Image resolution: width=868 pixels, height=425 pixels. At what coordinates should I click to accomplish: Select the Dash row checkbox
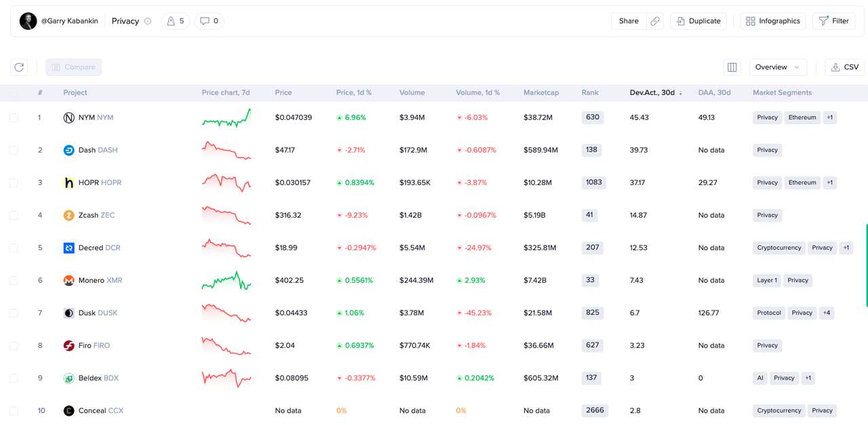coord(14,150)
